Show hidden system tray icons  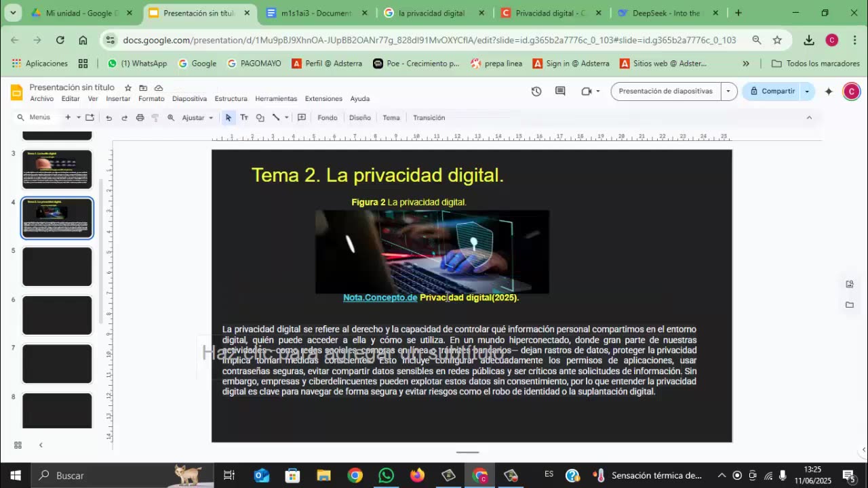pos(722,475)
